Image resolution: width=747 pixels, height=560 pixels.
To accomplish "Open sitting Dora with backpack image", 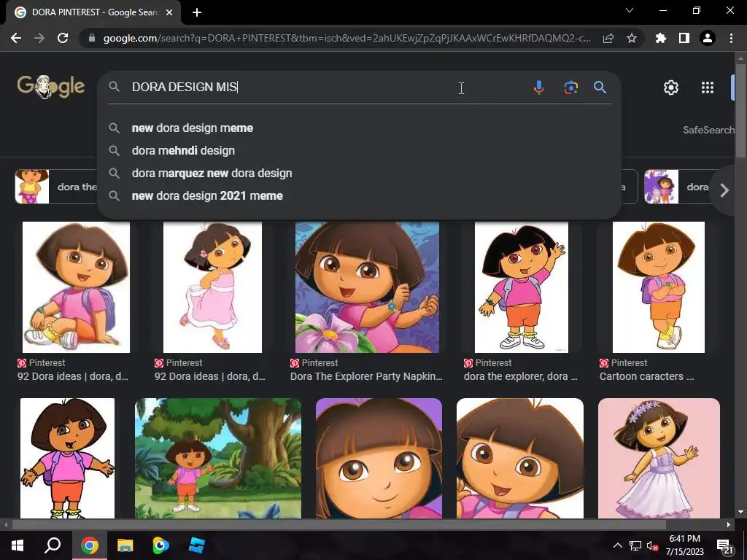I will (x=76, y=287).
